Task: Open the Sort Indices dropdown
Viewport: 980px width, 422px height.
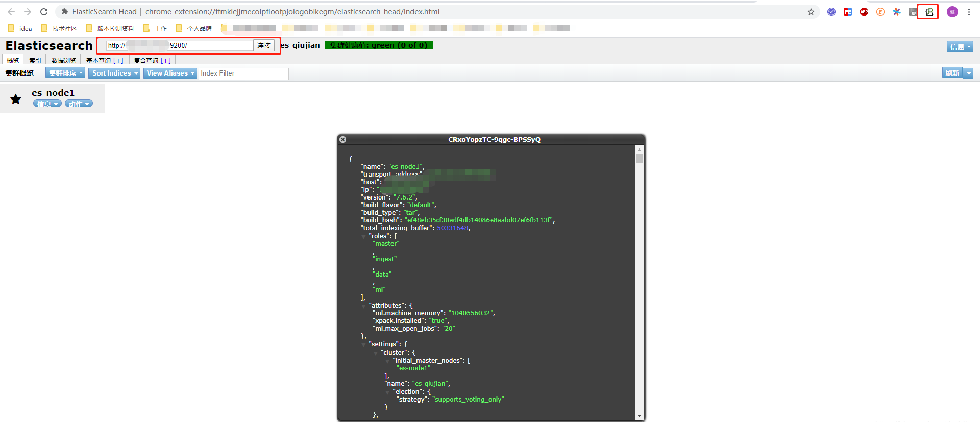Action: pyautogui.click(x=114, y=73)
